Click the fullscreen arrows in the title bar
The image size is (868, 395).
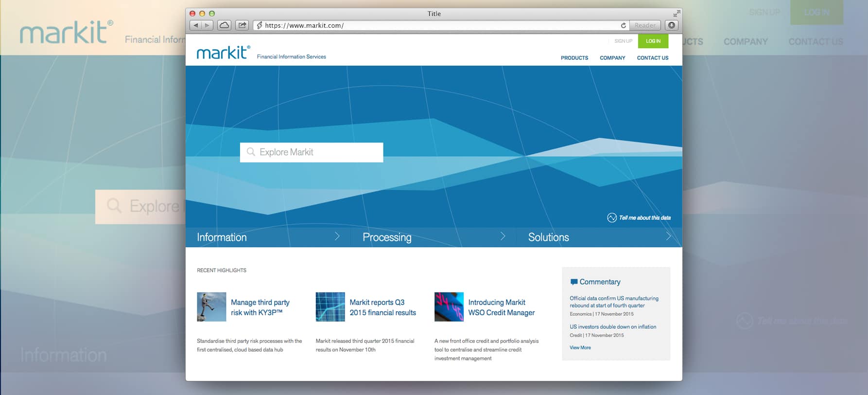pyautogui.click(x=676, y=14)
